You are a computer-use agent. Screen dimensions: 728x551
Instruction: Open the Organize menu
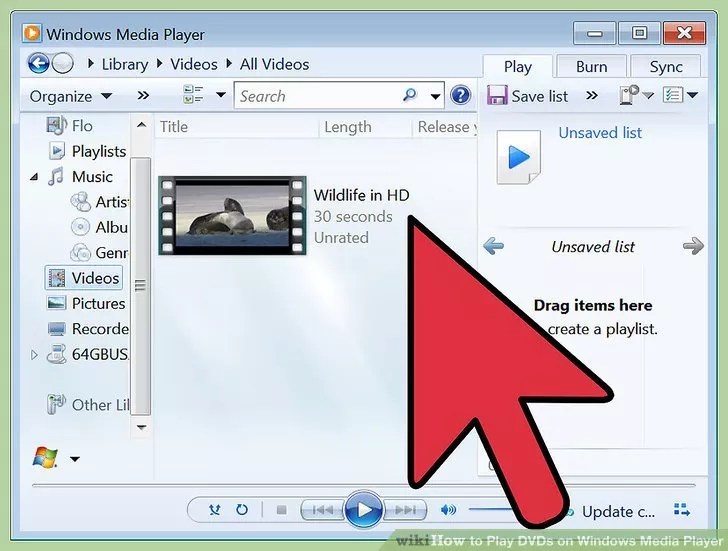(x=71, y=97)
